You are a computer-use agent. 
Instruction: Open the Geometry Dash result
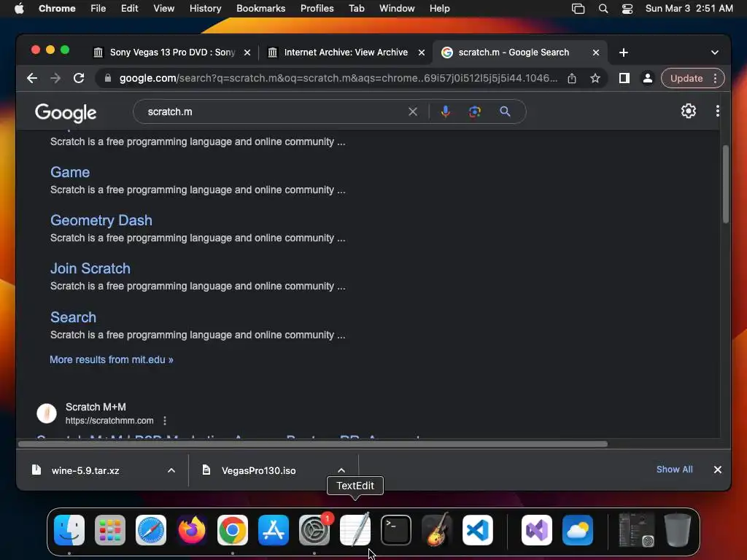[x=101, y=220]
